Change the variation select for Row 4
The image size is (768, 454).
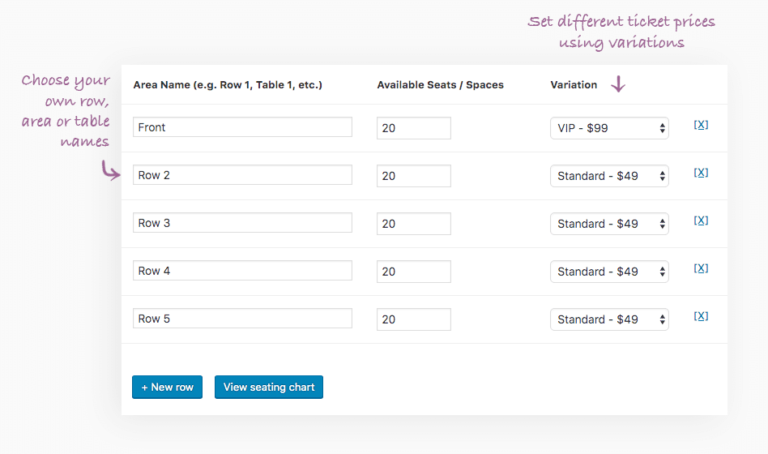tap(609, 271)
